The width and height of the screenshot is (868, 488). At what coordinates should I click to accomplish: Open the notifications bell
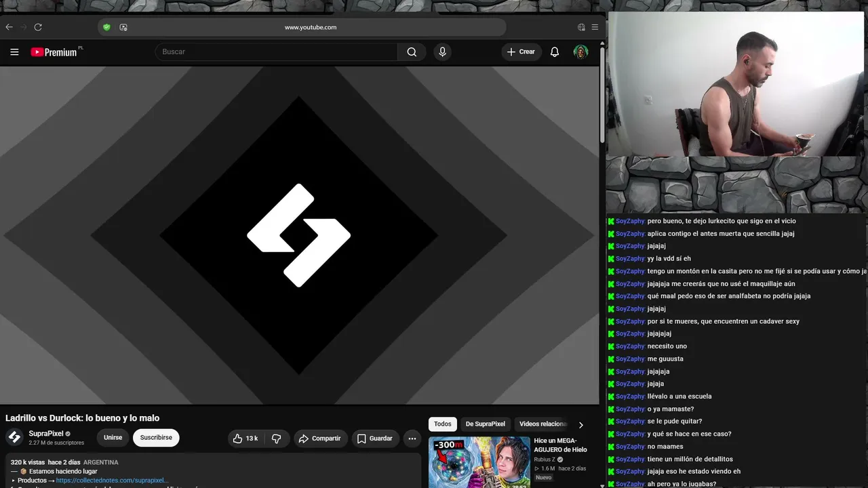point(555,52)
